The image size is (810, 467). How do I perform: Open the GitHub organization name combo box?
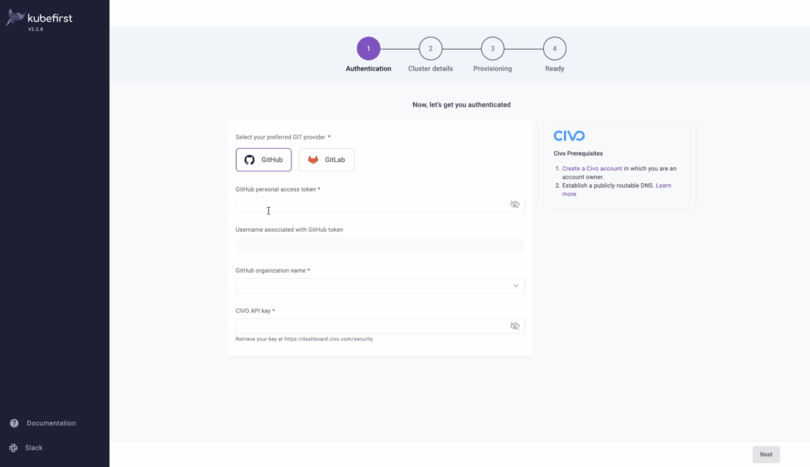[x=380, y=286]
